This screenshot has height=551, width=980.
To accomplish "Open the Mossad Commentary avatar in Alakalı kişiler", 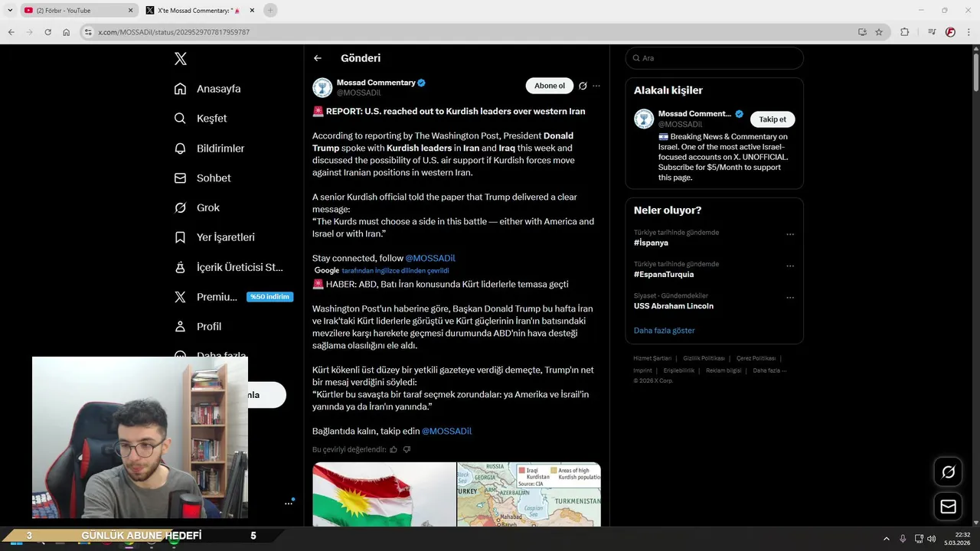I will [x=644, y=119].
